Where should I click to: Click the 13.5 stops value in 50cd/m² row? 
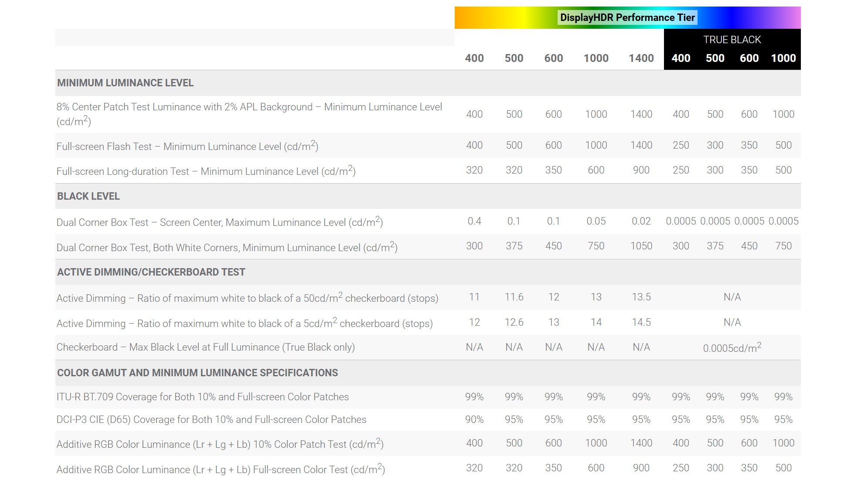[641, 297]
